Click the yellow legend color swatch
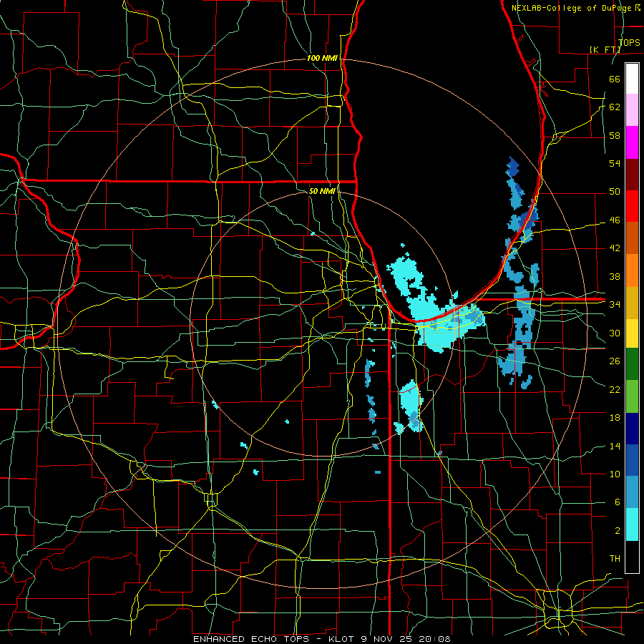Screen dimensions: 644x644 point(632,333)
